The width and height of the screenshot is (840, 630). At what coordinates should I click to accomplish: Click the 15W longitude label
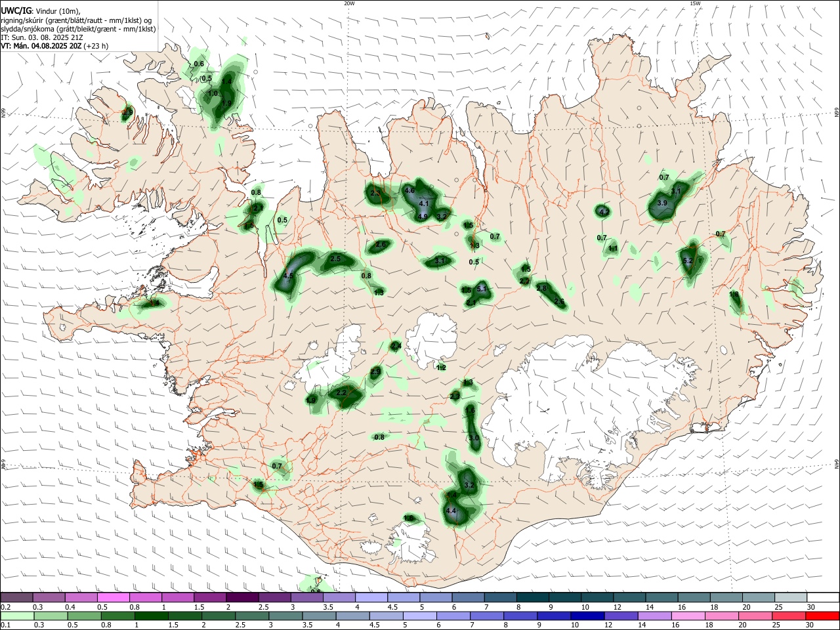(x=695, y=3)
